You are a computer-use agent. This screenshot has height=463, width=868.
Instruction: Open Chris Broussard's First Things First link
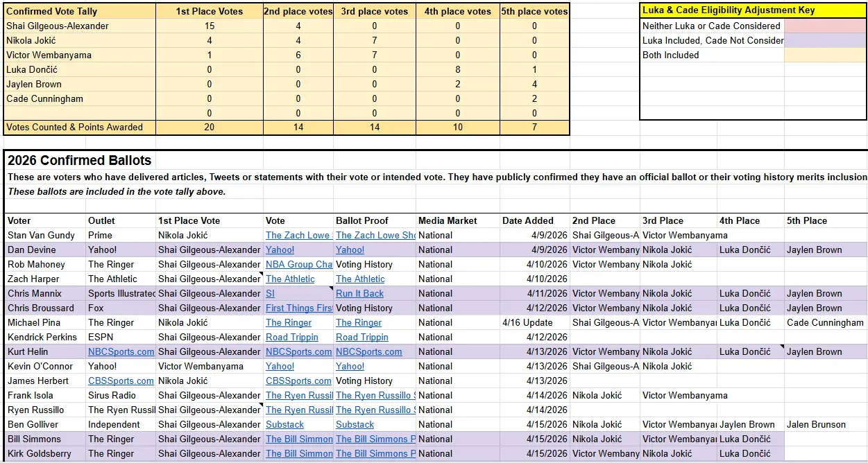pos(299,308)
